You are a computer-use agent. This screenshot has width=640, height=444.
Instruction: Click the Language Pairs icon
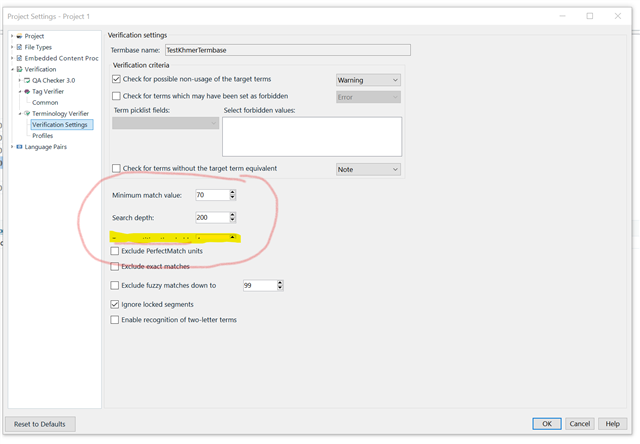pyautogui.click(x=19, y=147)
